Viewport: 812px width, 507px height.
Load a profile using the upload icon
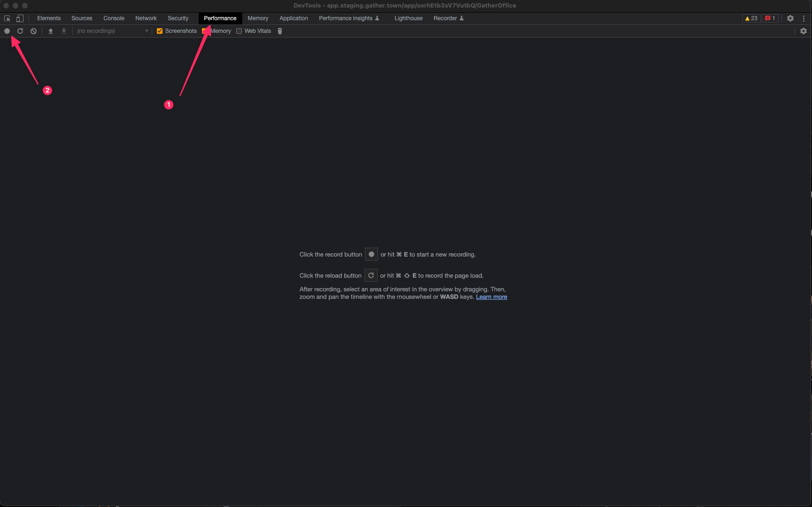(x=51, y=31)
